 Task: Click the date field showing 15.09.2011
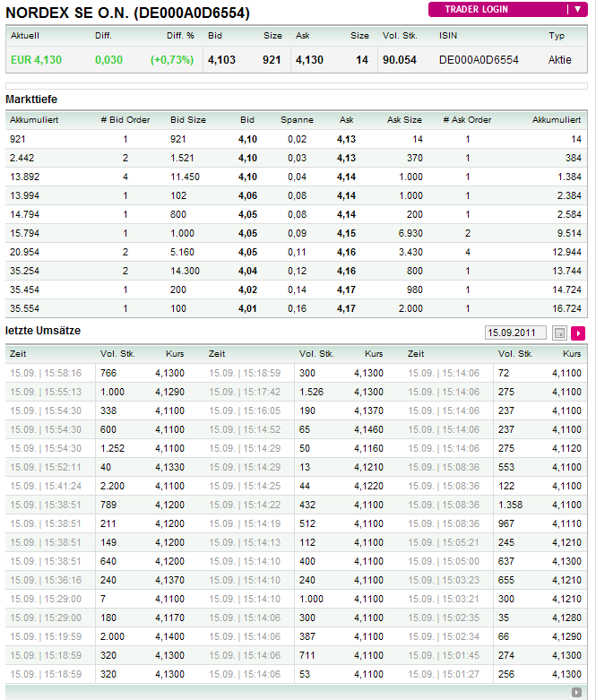coord(514,333)
